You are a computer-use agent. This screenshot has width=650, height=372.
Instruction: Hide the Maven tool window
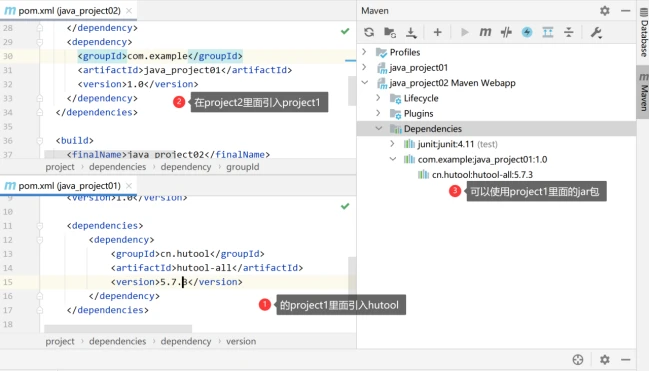point(626,11)
